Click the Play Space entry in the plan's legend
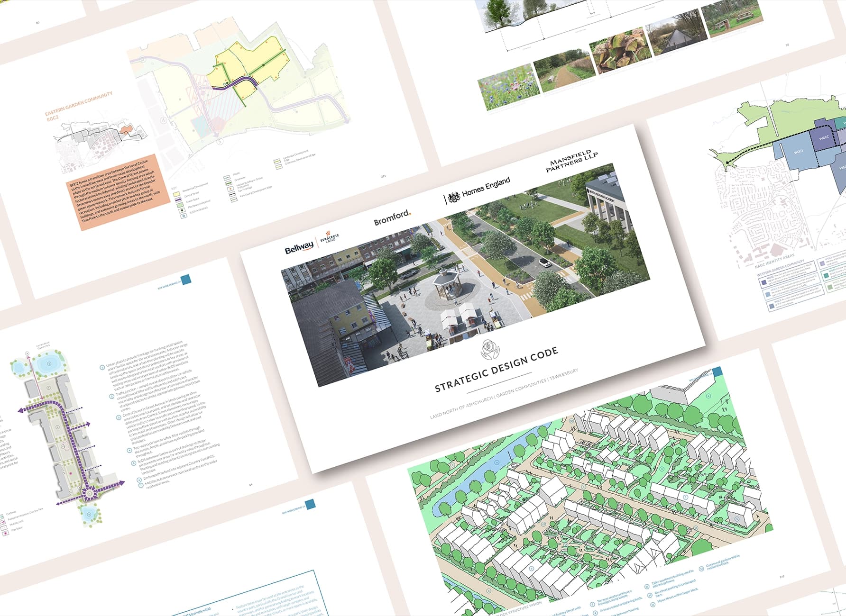The height and width of the screenshot is (616, 846). tap(12, 531)
